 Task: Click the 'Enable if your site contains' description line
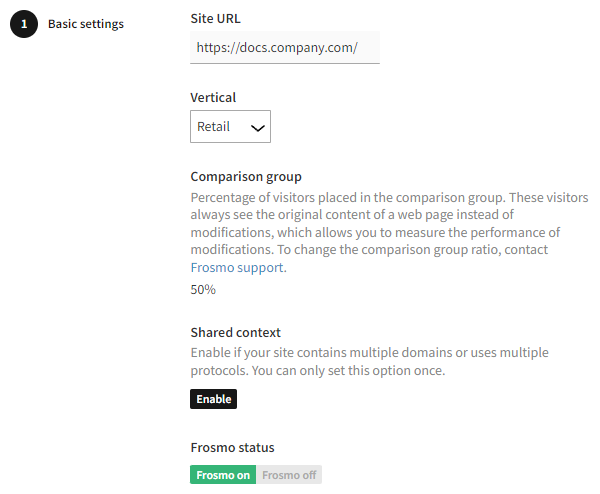tap(369, 353)
